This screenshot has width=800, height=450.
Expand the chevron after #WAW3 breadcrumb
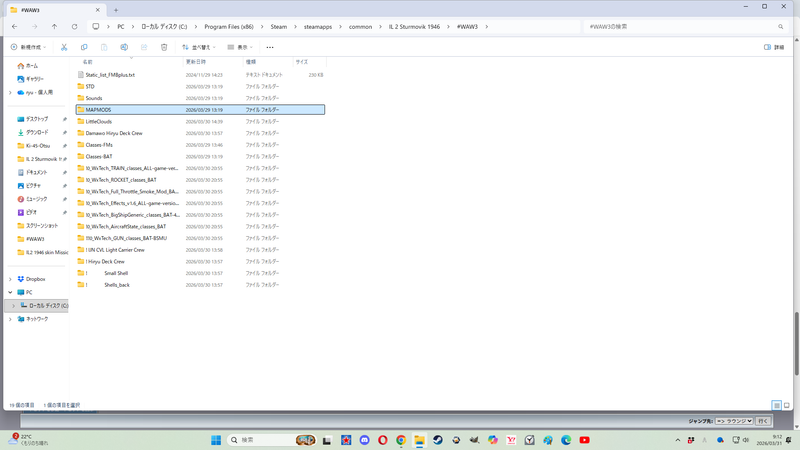tap(487, 27)
